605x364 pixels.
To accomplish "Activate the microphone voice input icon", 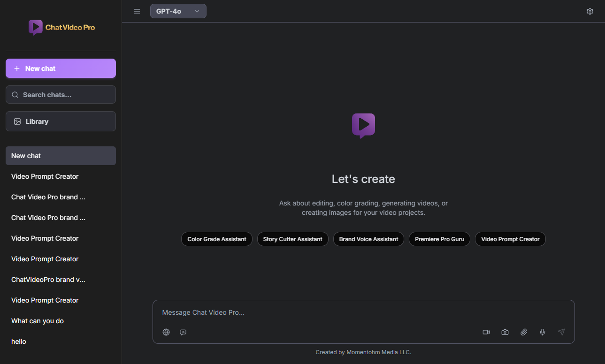I will 543,332.
